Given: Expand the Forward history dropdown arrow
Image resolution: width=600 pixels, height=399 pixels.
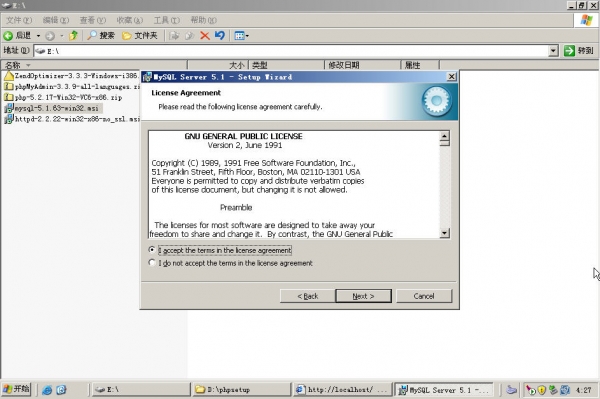Looking at the screenshot, I should 62,36.
